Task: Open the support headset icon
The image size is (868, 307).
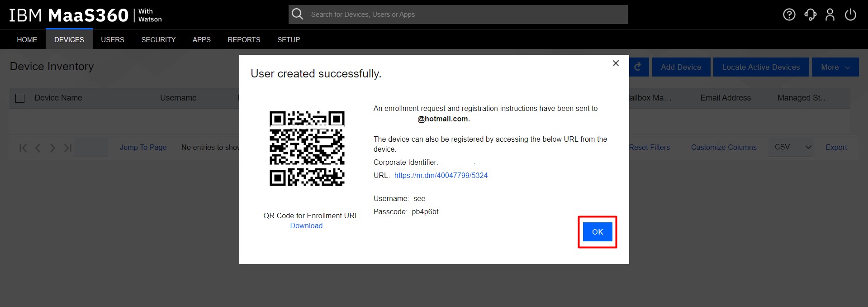Action: click(x=810, y=15)
